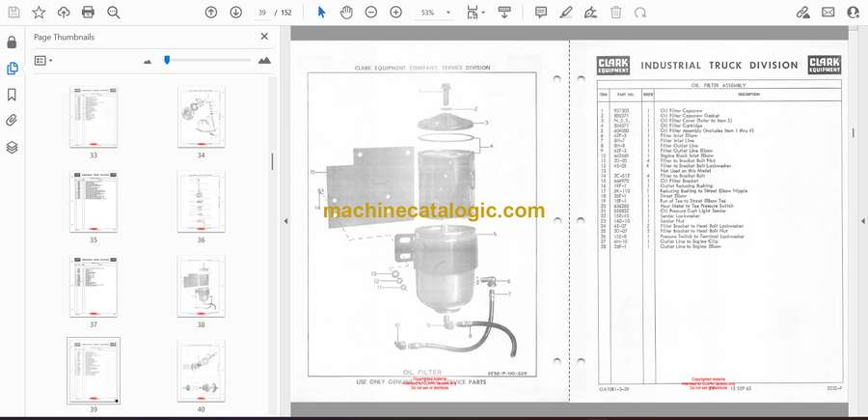This screenshot has width=868, height=420.
Task: Zoom in with the plus button
Action: pyautogui.click(x=395, y=13)
